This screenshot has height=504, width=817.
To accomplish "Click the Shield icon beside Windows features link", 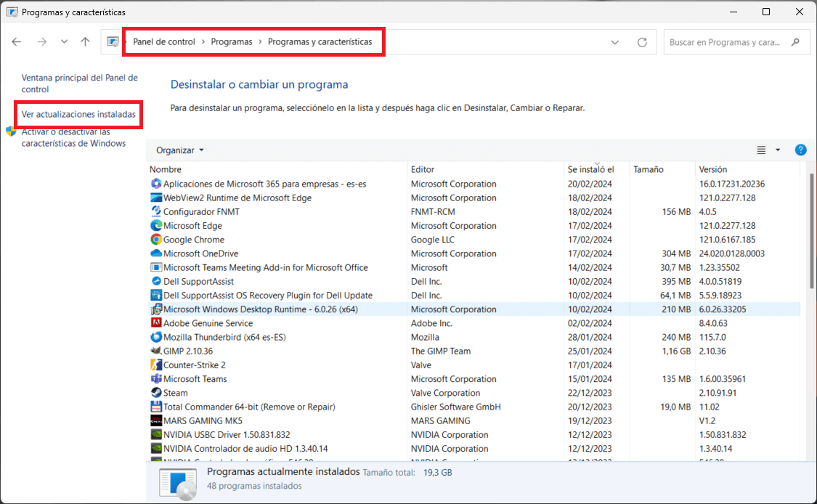I will coord(11,131).
